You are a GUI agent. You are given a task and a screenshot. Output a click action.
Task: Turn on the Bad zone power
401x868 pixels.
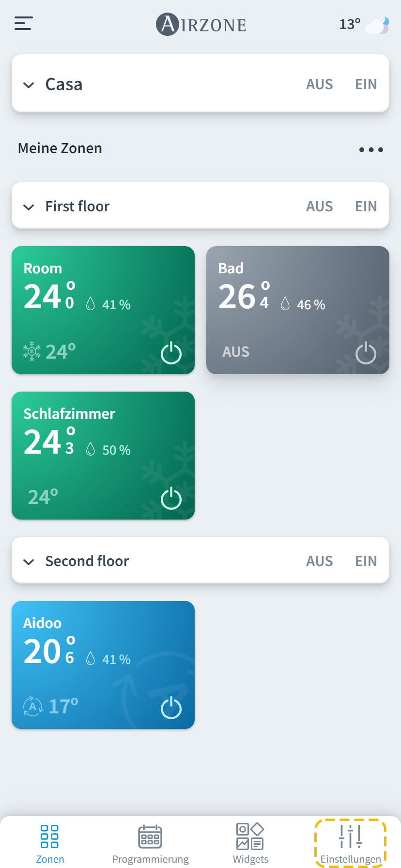click(x=366, y=353)
